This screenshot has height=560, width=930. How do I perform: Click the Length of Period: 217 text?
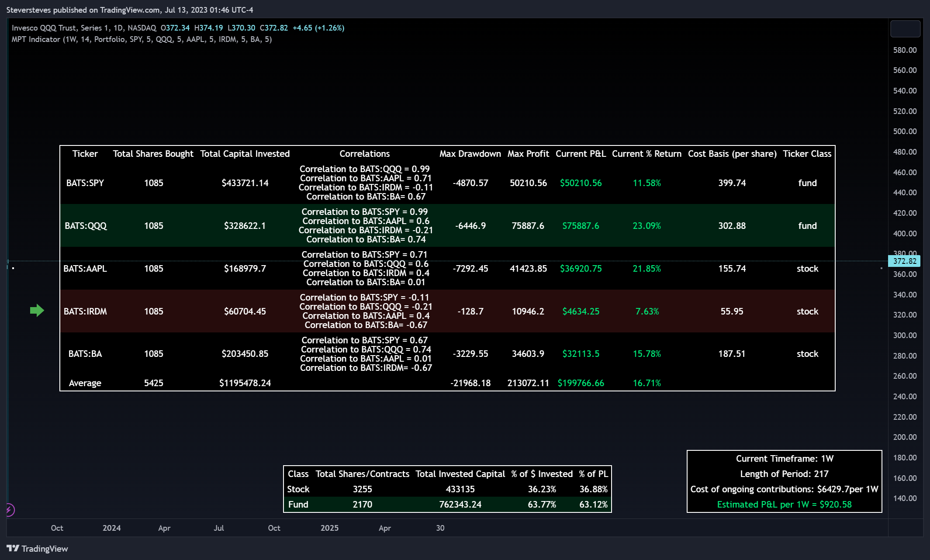[785, 474]
